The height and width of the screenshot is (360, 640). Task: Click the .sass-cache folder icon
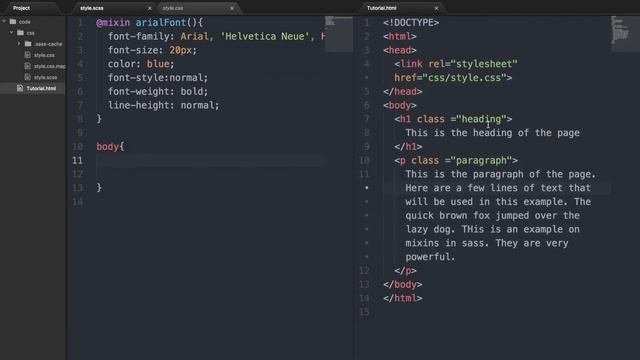[x=28, y=44]
